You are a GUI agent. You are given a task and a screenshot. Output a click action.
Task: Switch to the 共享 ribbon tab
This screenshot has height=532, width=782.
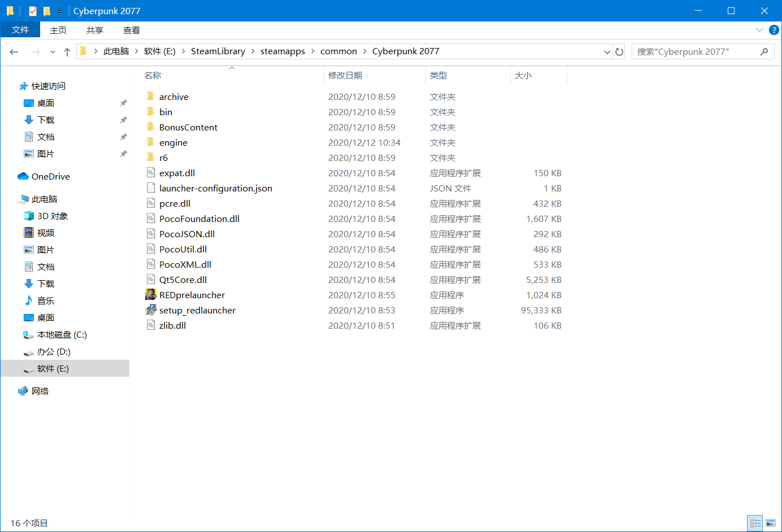click(95, 30)
